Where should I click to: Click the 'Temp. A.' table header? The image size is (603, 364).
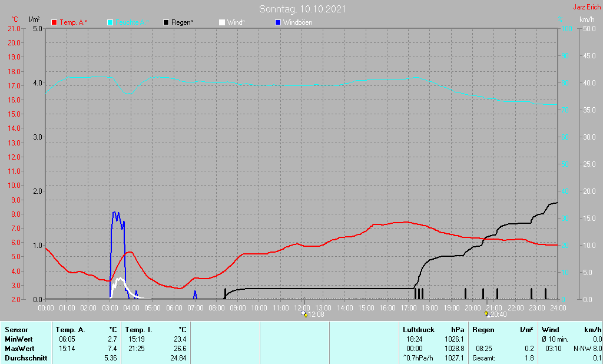(x=71, y=330)
